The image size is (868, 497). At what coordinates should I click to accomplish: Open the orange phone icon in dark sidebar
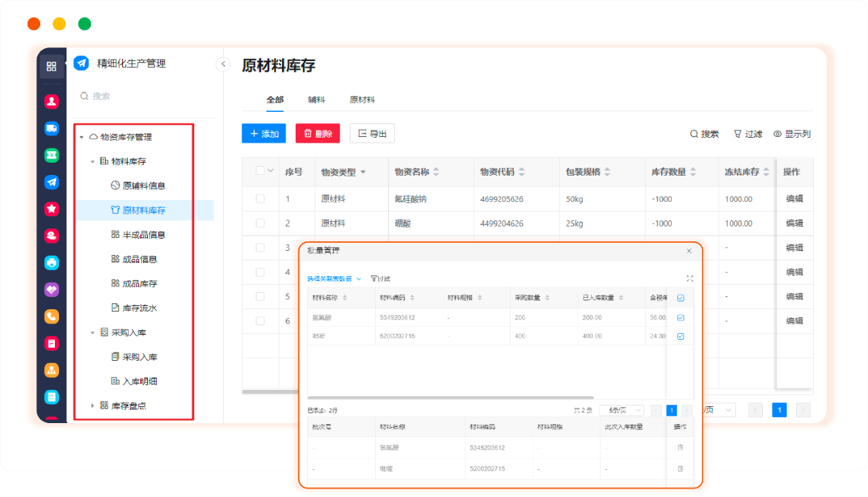52,317
